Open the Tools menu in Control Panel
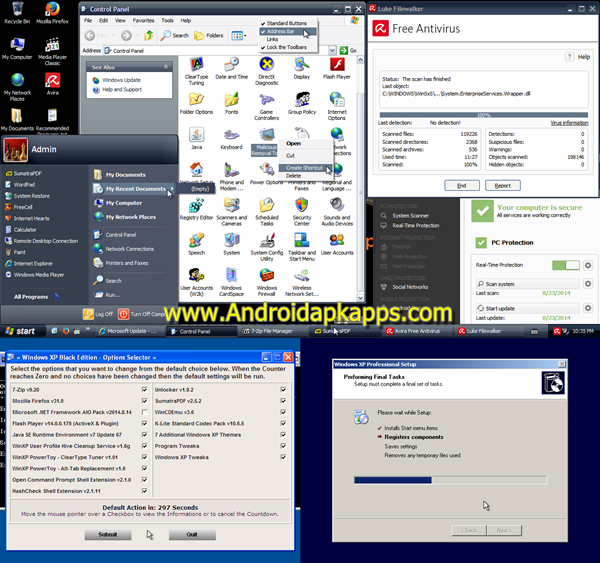The width and height of the screenshot is (600, 563). [x=167, y=21]
